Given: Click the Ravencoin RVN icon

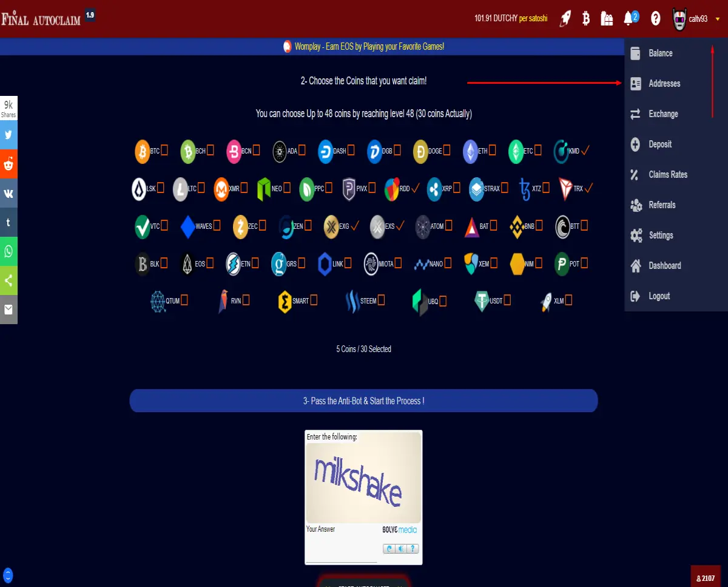Looking at the screenshot, I should click(223, 301).
